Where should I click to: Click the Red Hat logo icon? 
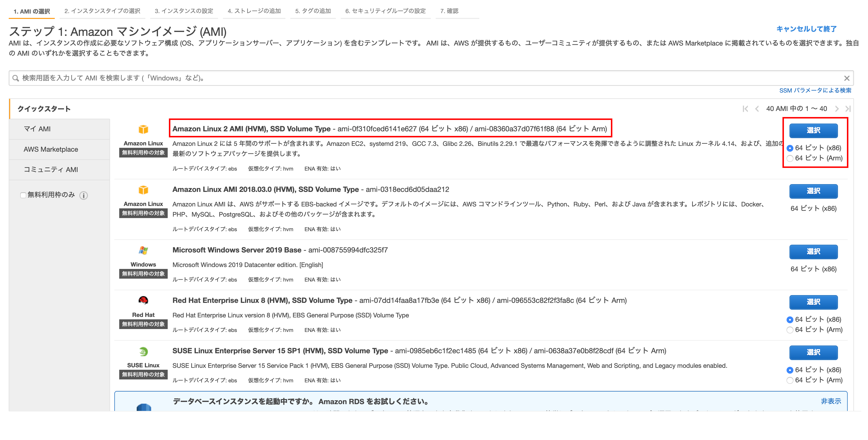coord(143,300)
